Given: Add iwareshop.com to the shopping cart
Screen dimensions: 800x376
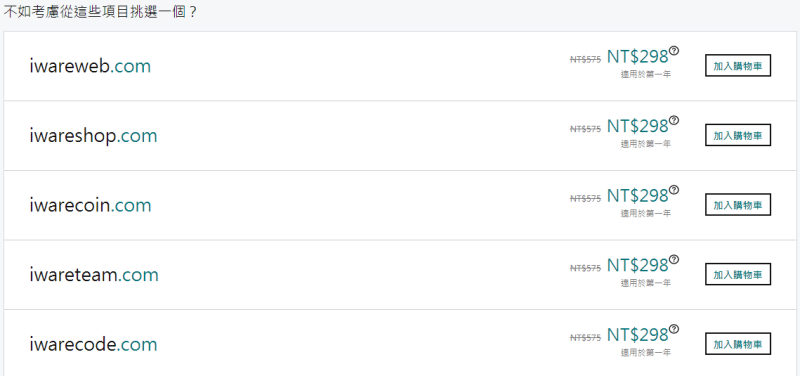Looking at the screenshot, I should (738, 135).
